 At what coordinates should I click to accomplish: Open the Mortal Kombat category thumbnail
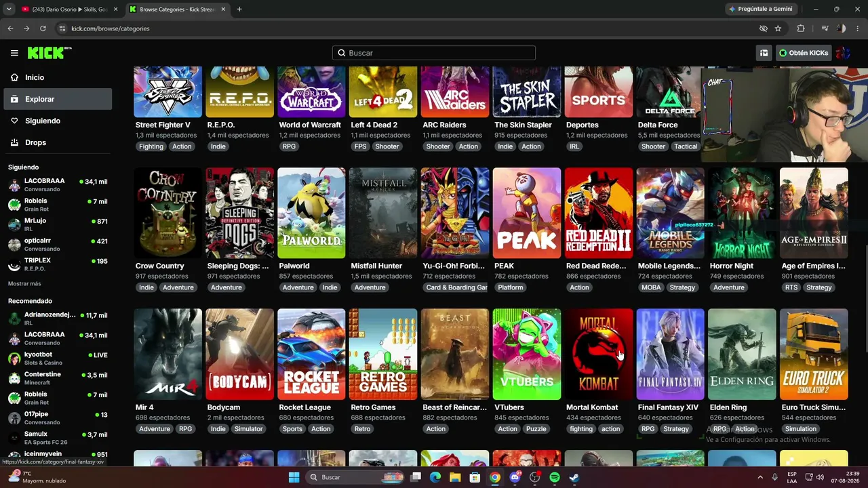tap(599, 354)
